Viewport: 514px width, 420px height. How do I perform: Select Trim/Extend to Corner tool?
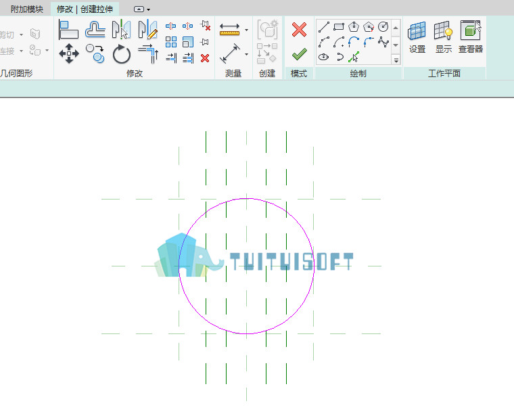148,53
